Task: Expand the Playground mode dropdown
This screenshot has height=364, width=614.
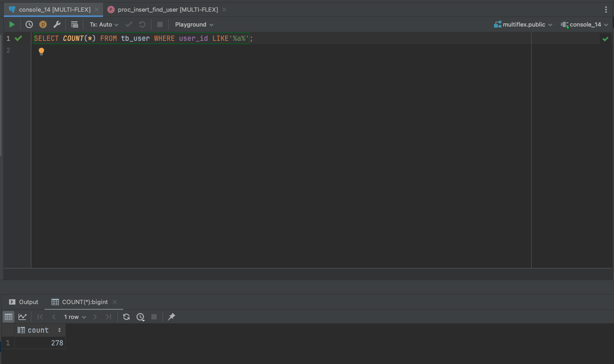Action: pos(194,24)
